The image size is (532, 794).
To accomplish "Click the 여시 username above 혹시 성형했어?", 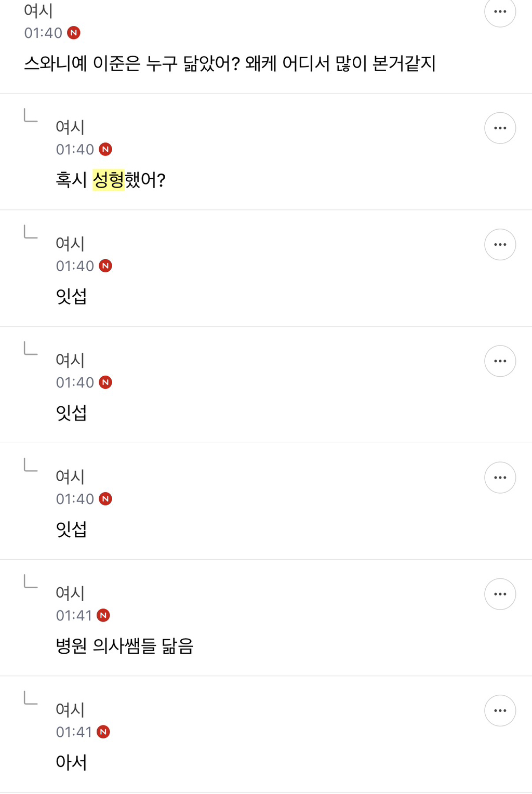I will 70,127.
